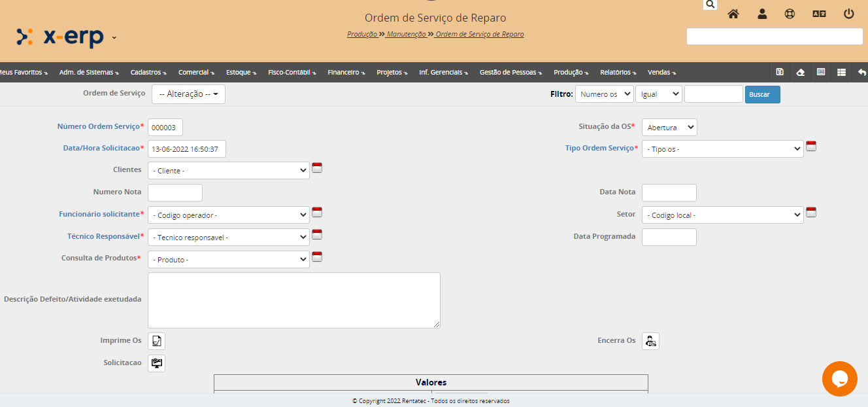This screenshot has width=868, height=407.
Task: Click the save disk toolbar icon
Action: pos(780,72)
